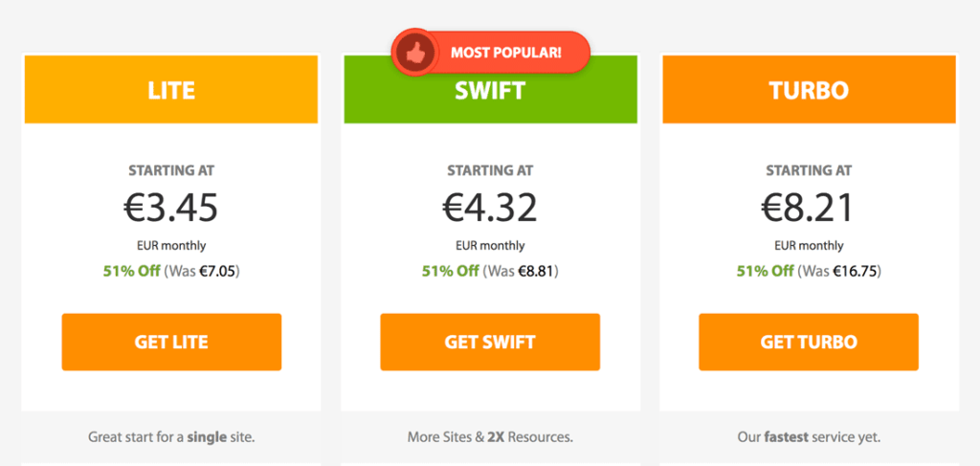The width and height of the screenshot is (980, 466).
Task: Click the €8.21 Turbo price
Action: click(x=809, y=208)
